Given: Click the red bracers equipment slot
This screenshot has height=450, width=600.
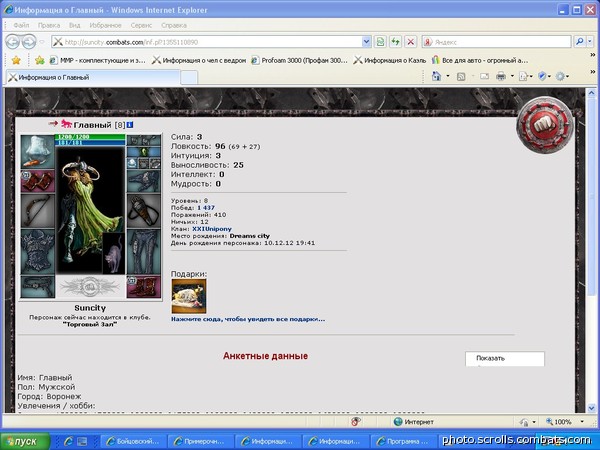Looking at the screenshot, I should (38, 181).
